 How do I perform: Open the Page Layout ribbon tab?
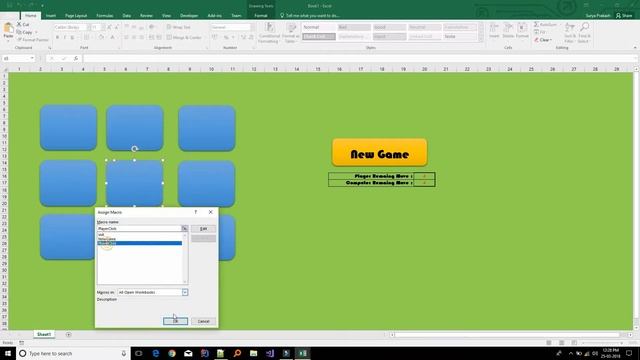(x=76, y=16)
